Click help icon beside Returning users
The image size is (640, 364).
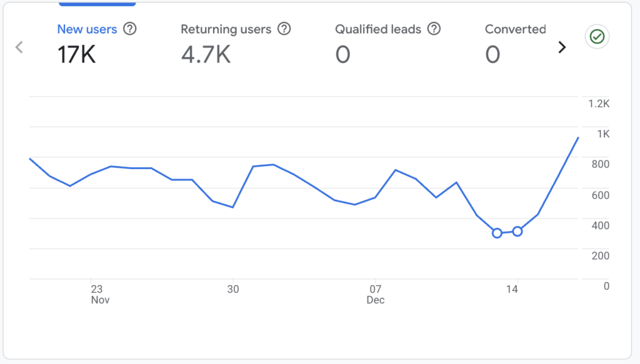pos(284,29)
